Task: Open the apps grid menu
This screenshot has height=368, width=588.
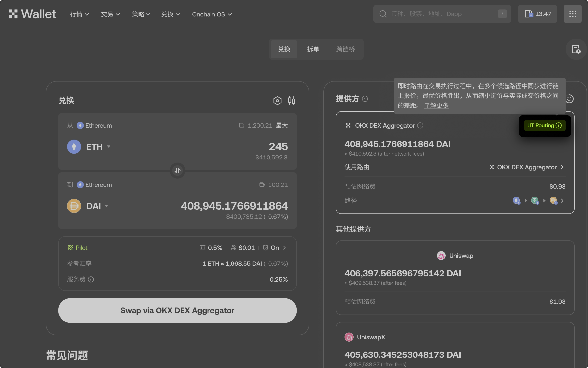Action: pos(573,14)
